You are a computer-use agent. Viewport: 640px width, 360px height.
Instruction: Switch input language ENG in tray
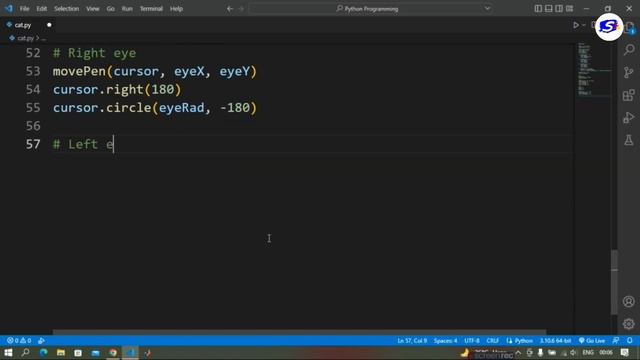pos(588,353)
